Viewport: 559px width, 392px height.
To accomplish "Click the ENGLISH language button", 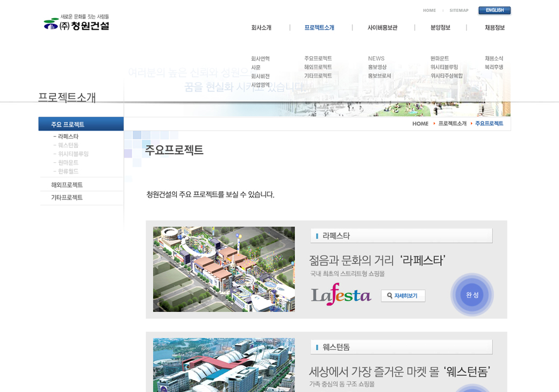I will coord(494,10).
